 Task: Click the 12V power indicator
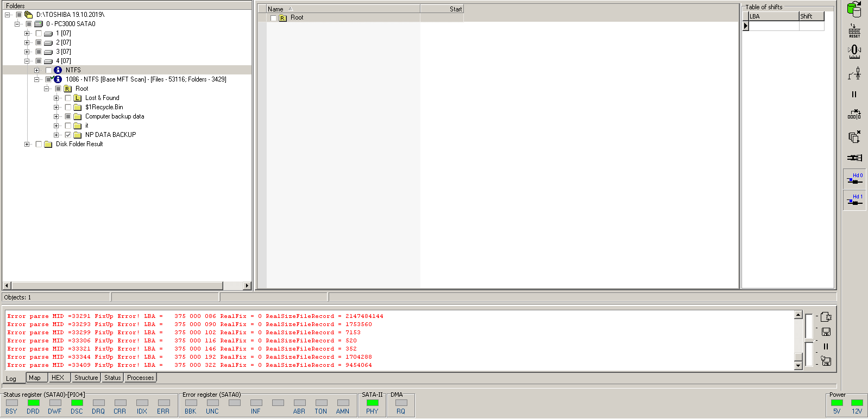pyautogui.click(x=857, y=403)
